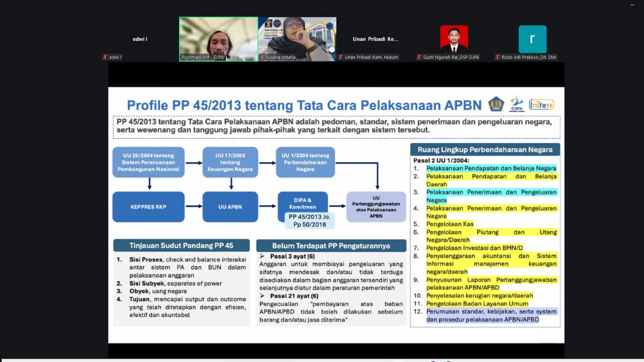
Task: Click the UU APBN flowchart box
Action: pos(230,207)
